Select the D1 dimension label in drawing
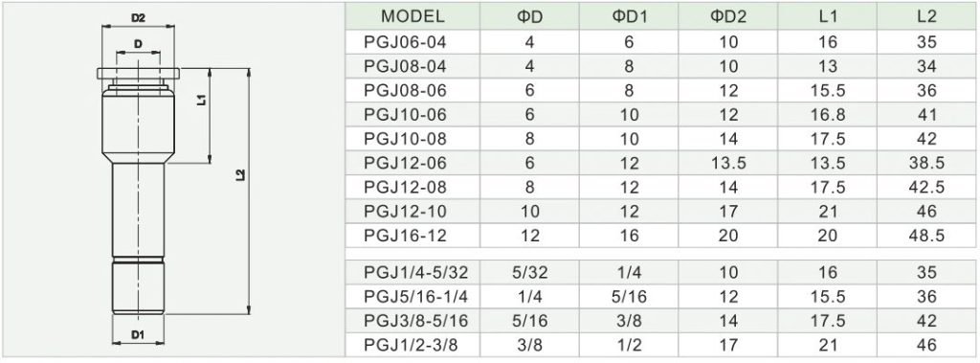This screenshot has width=980, height=363. click(138, 335)
